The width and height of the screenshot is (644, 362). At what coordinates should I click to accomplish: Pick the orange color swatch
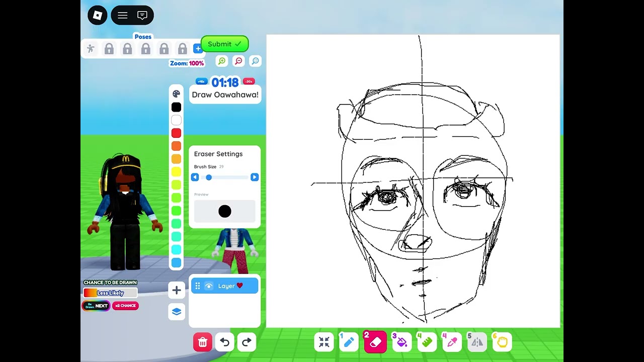pyautogui.click(x=176, y=146)
